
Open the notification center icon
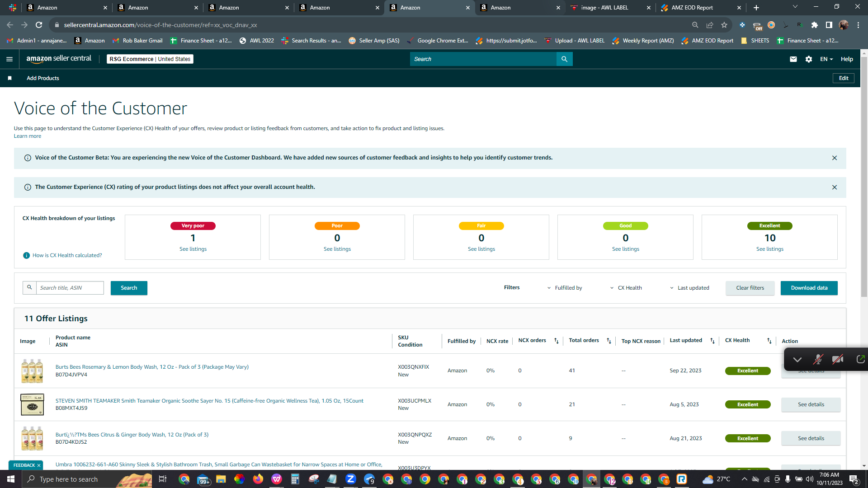(x=854, y=479)
